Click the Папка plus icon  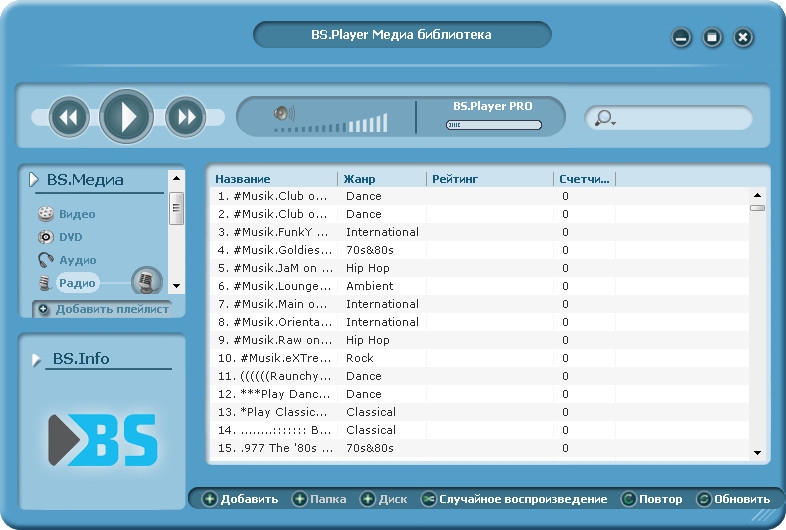(299, 499)
